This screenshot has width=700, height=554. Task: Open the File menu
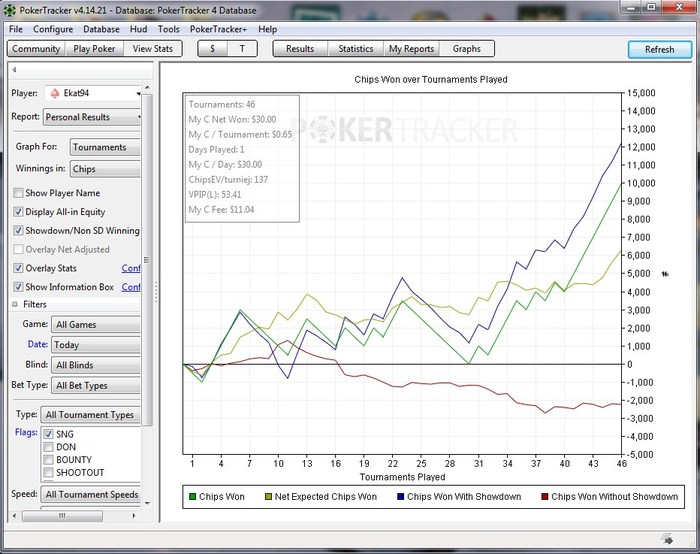click(x=16, y=29)
